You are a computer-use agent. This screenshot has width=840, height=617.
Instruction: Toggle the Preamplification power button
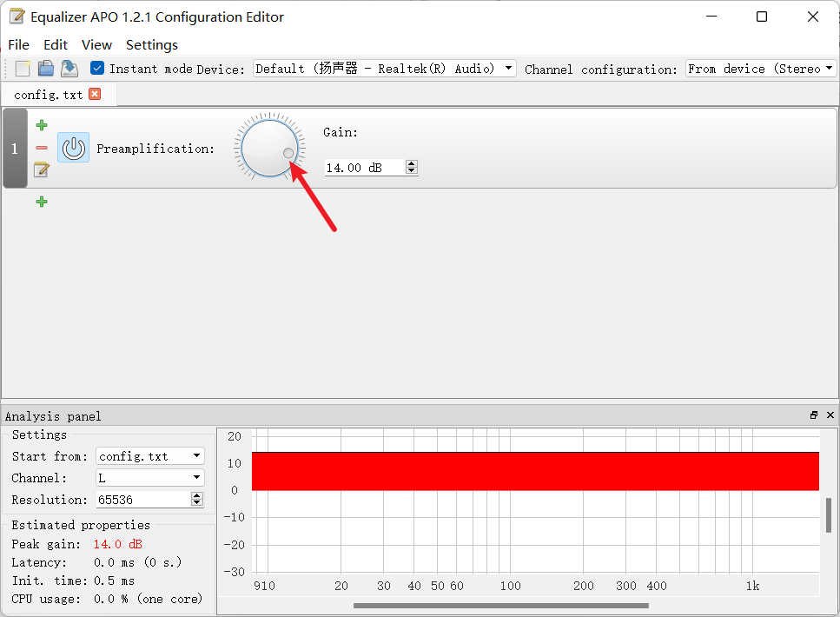[x=74, y=148]
